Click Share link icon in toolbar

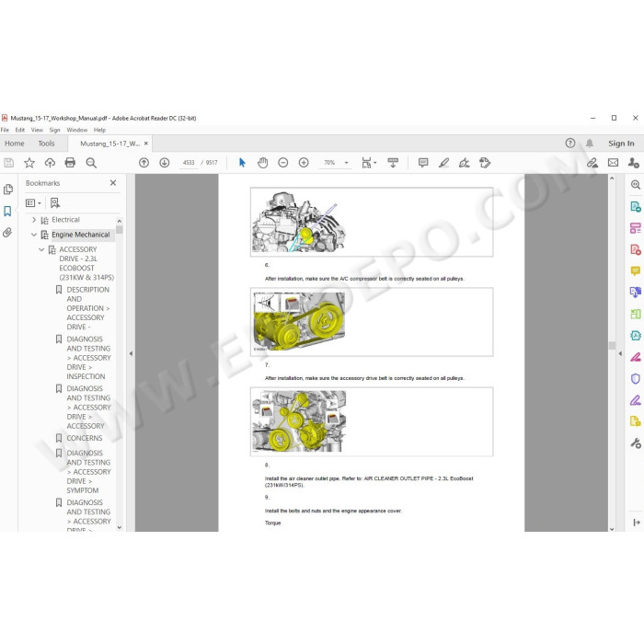point(592,163)
